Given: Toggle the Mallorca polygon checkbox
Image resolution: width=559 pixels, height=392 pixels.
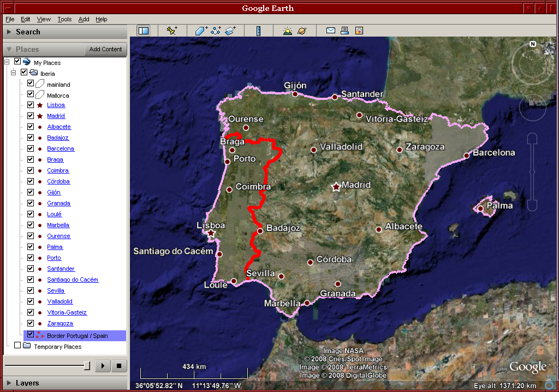Looking at the screenshot, I should click(31, 94).
